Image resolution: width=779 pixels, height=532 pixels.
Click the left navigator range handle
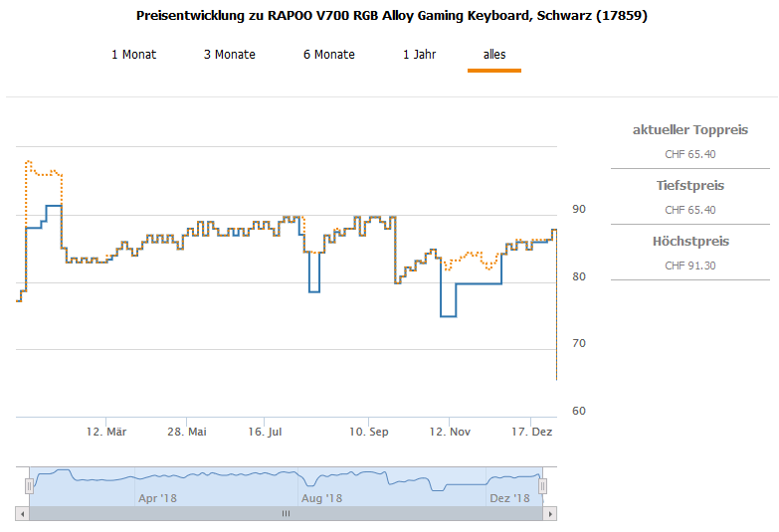click(x=29, y=485)
